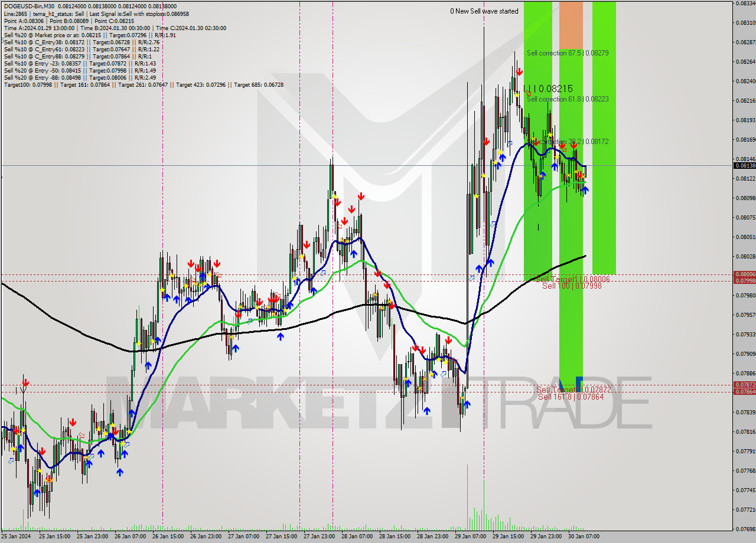
Task: Click the 'Sell %10 @ C_Entry61: 0.08223' line
Action: pos(82,49)
